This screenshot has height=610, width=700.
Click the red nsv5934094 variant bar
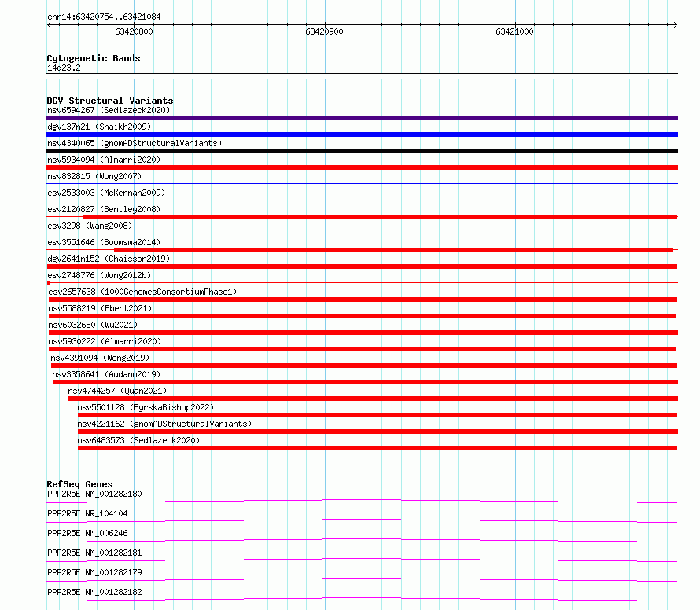pyautogui.click(x=362, y=167)
